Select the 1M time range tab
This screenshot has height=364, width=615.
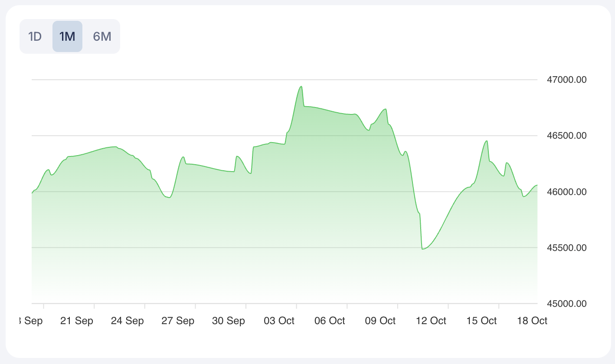pyautogui.click(x=67, y=36)
